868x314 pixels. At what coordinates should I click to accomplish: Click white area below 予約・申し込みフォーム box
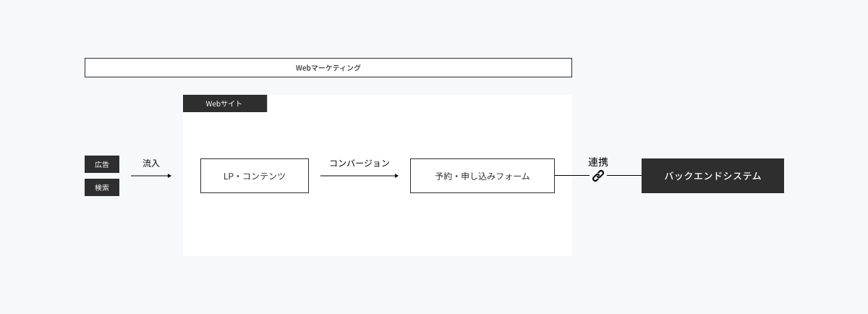(482, 224)
